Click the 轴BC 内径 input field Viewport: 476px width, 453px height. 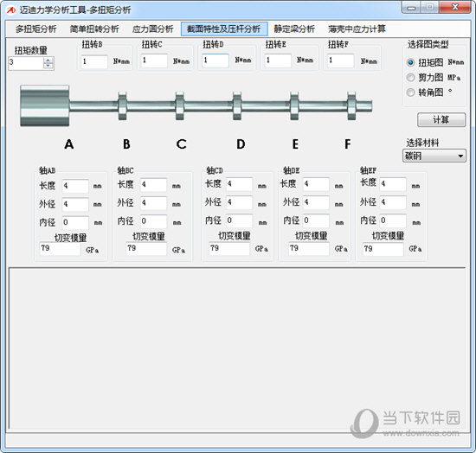(153, 221)
